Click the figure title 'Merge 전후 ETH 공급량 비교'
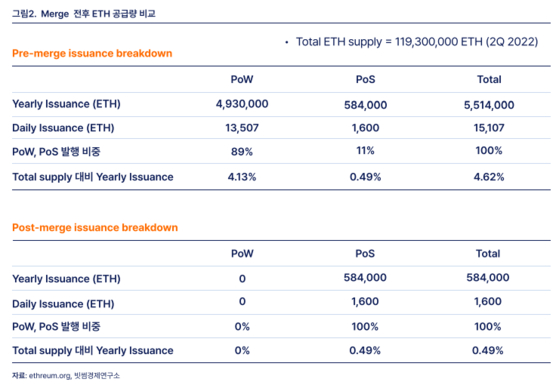The image size is (559, 385). click(98, 14)
